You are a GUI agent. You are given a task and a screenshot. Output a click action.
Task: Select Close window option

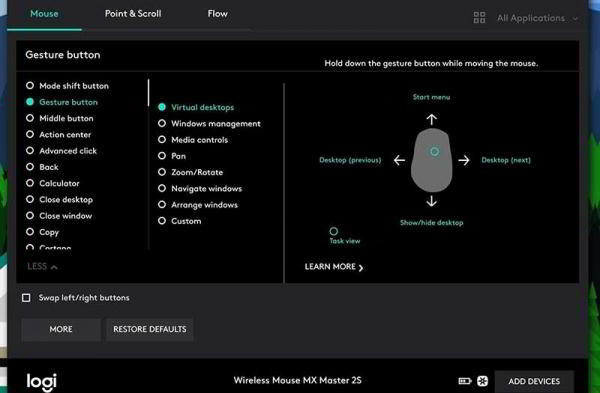click(x=59, y=216)
